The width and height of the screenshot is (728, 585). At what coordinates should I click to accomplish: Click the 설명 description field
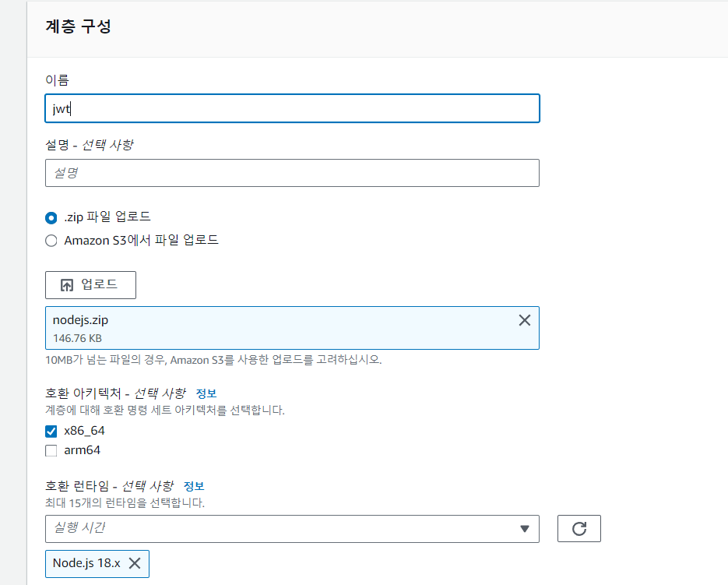(292, 173)
